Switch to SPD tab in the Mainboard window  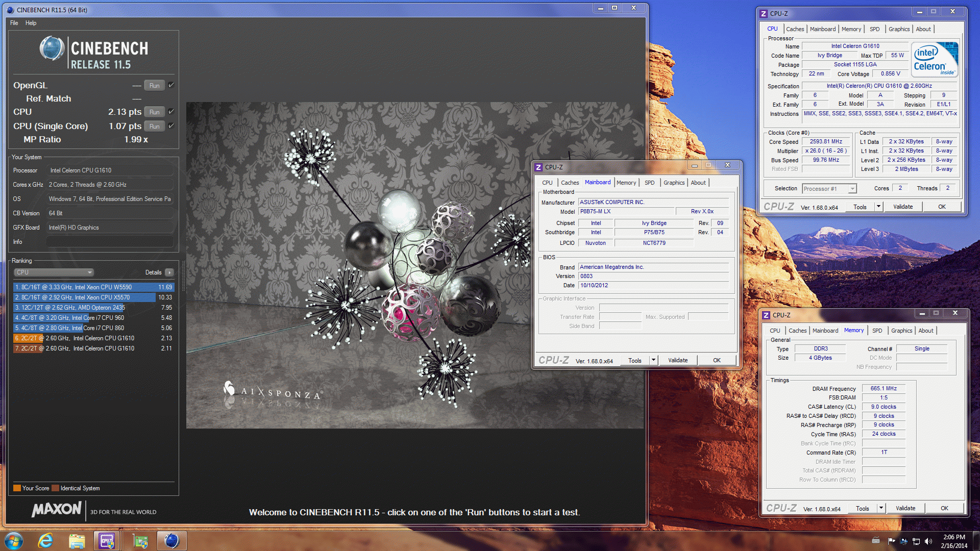click(x=649, y=183)
